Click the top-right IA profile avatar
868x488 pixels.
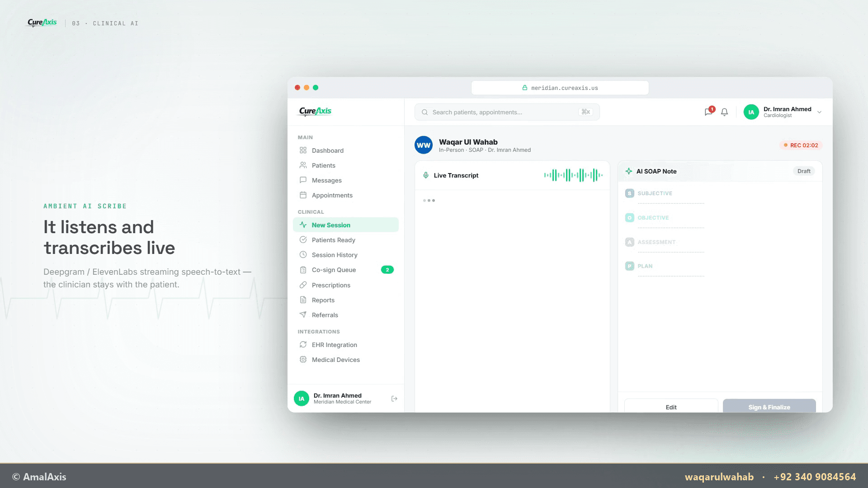coord(751,112)
